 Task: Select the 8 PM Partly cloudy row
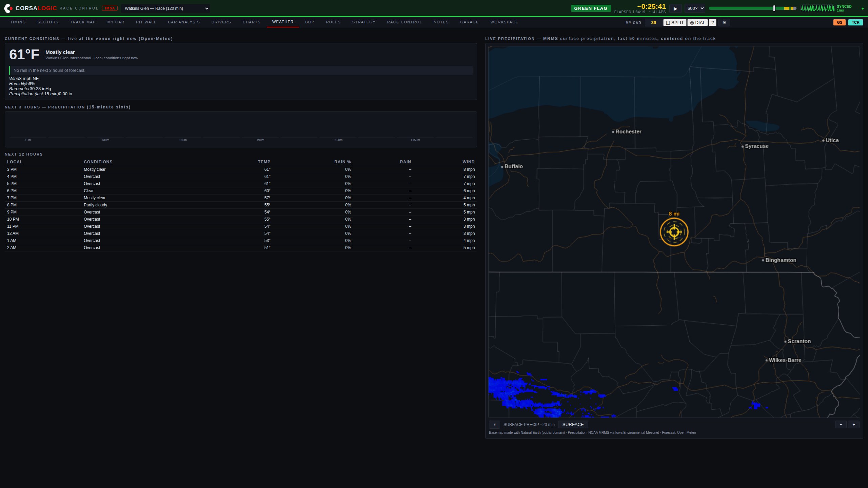coord(241,205)
